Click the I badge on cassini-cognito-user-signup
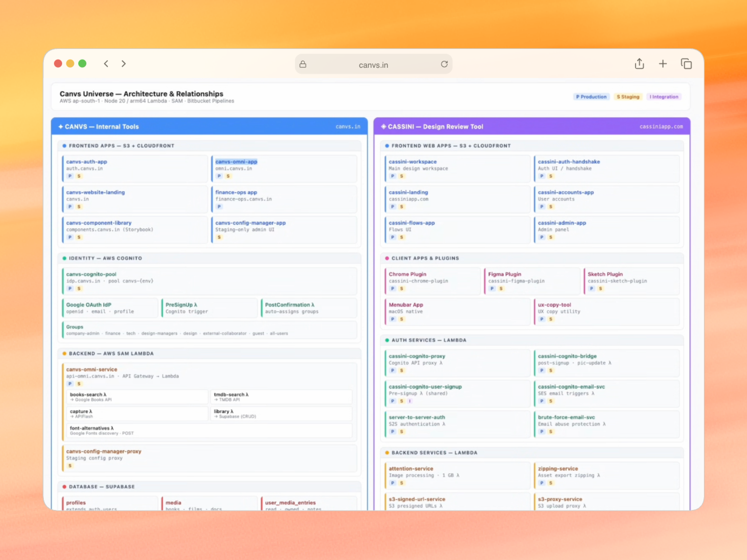The height and width of the screenshot is (560, 747). [410, 401]
